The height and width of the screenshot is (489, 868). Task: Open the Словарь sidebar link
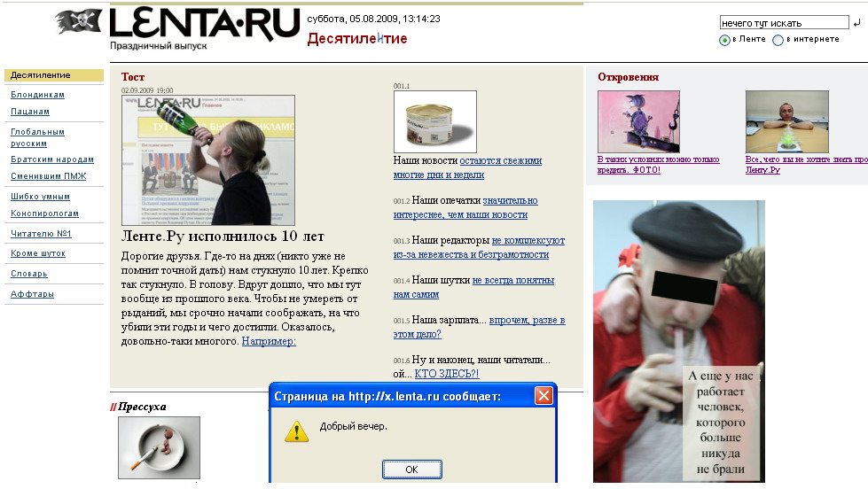tap(28, 274)
